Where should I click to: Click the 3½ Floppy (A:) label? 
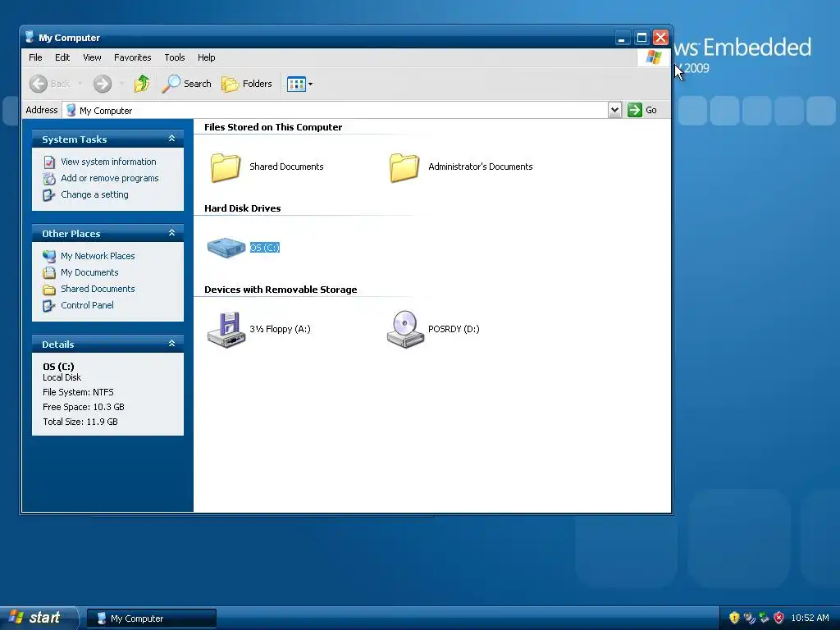tap(280, 329)
